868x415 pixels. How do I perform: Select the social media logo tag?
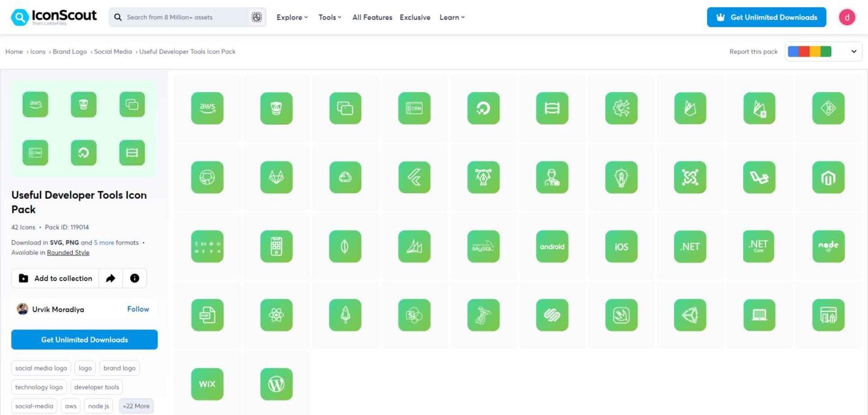click(x=41, y=368)
